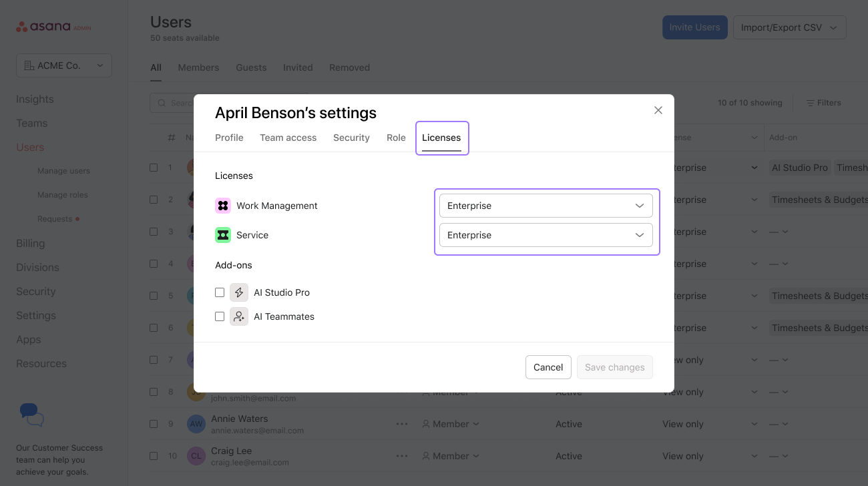The height and width of the screenshot is (486, 868).
Task: Expand the add-on dropdown in Craig Lee's row
Action: (779, 456)
